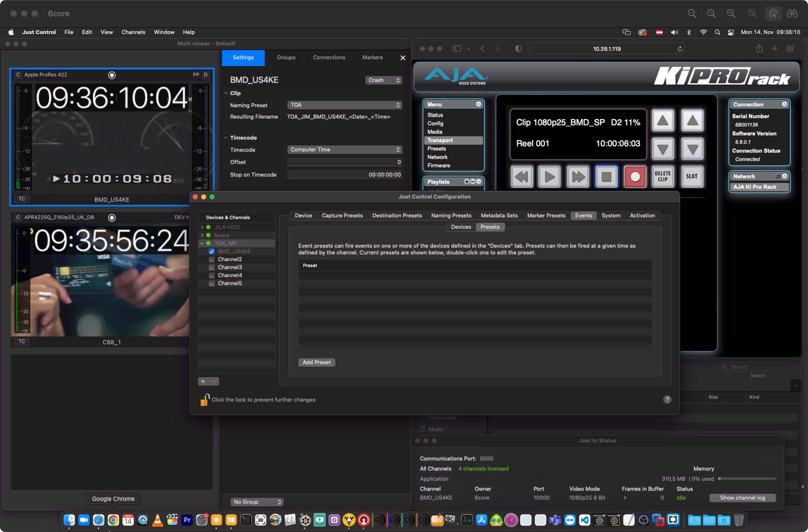Click the AJA play transport button
Viewport: 808px width, 532px height.
click(549, 176)
